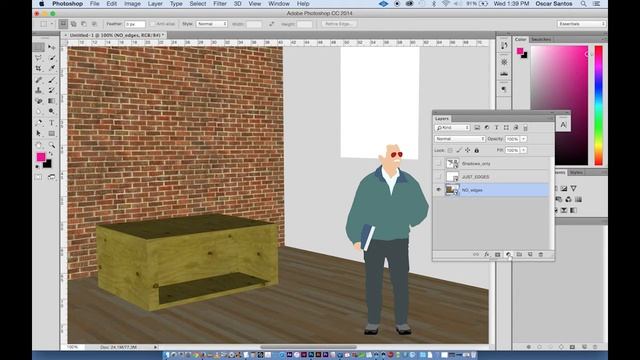Select the Rectangular Marquee tool
This screenshot has width=640, height=360.
coord(39,47)
